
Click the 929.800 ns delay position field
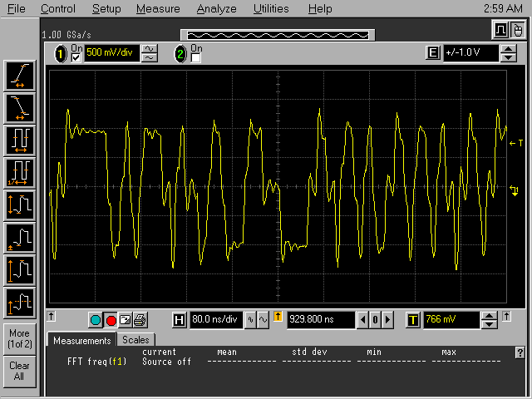320,319
